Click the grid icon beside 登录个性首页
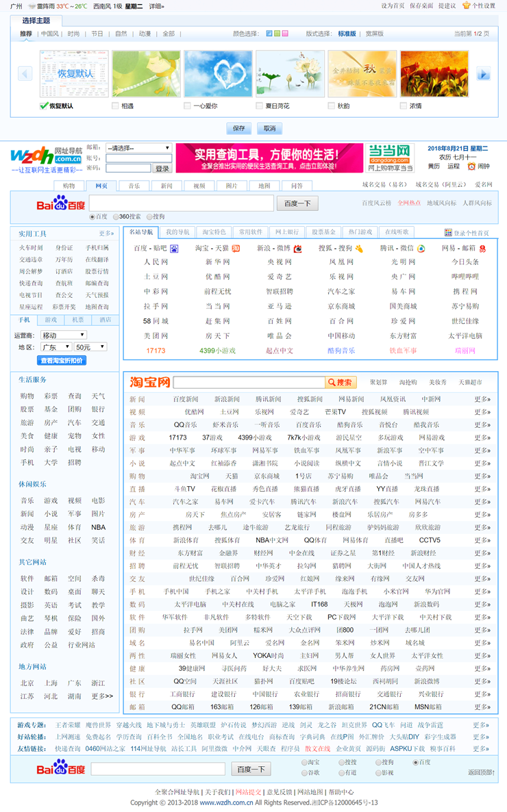Screen dimensions: 507x812 pos(448,233)
